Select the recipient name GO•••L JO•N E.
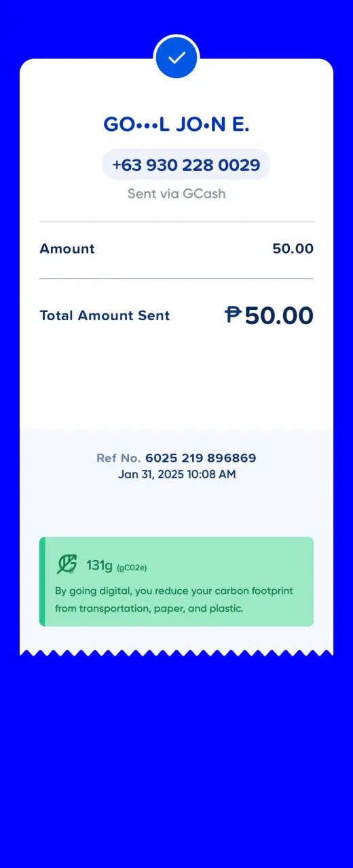The width and height of the screenshot is (353, 868). [x=176, y=124]
